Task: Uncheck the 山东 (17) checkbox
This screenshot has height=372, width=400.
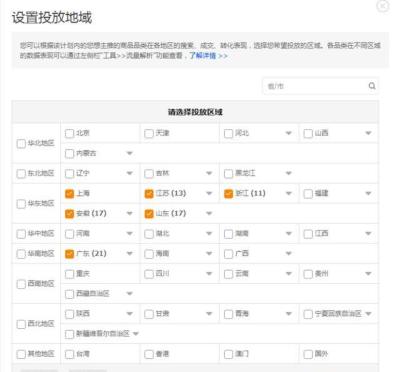Action: coord(149,214)
